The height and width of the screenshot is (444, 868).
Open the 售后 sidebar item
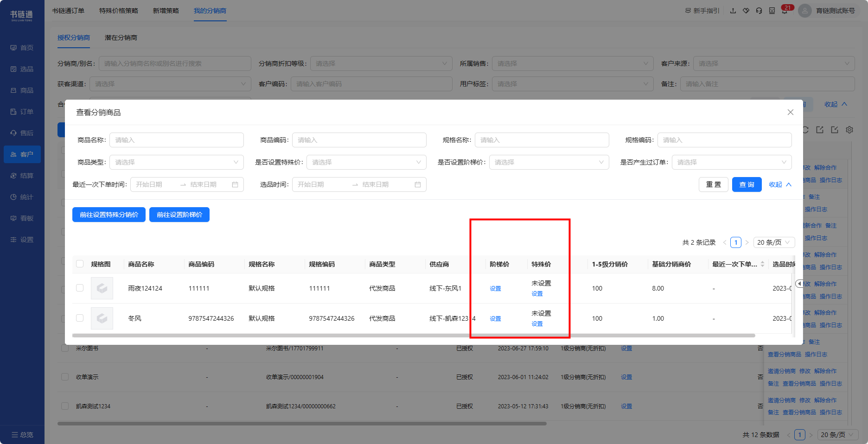(x=22, y=133)
